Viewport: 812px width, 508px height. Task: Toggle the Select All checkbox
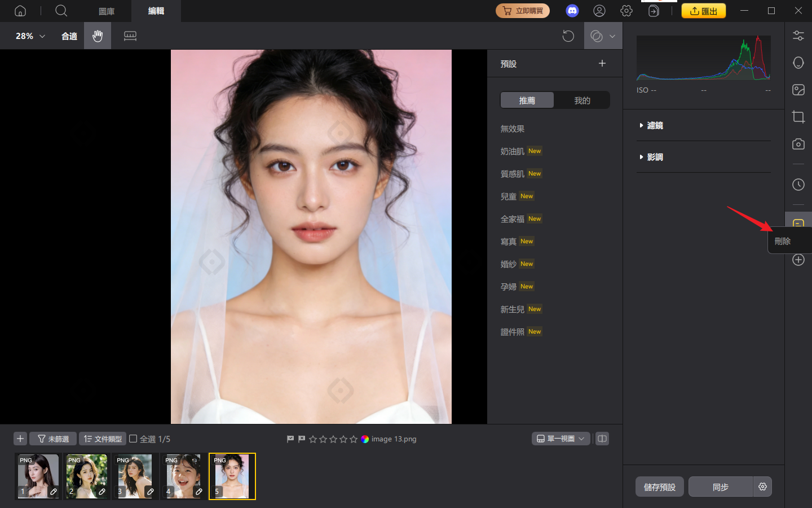pos(134,439)
